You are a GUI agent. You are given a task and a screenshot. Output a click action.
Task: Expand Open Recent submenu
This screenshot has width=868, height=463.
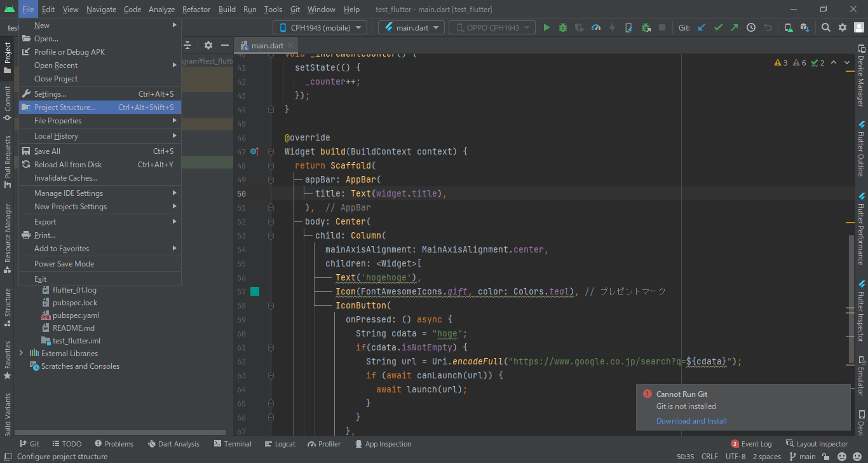(100, 66)
